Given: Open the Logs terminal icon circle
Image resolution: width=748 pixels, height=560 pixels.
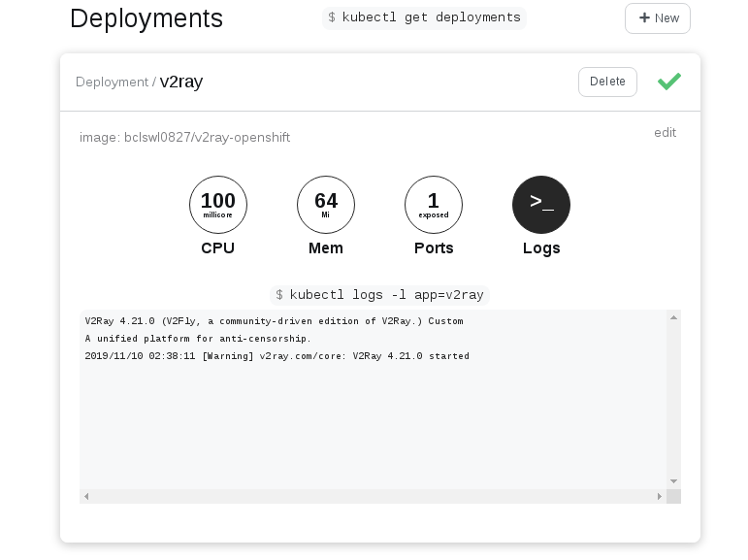Looking at the screenshot, I should coord(540,205).
